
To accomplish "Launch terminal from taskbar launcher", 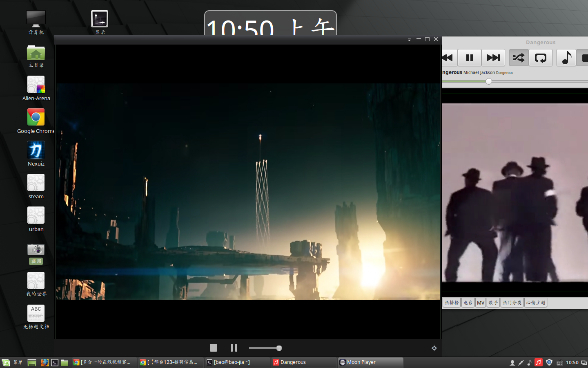I will point(55,362).
